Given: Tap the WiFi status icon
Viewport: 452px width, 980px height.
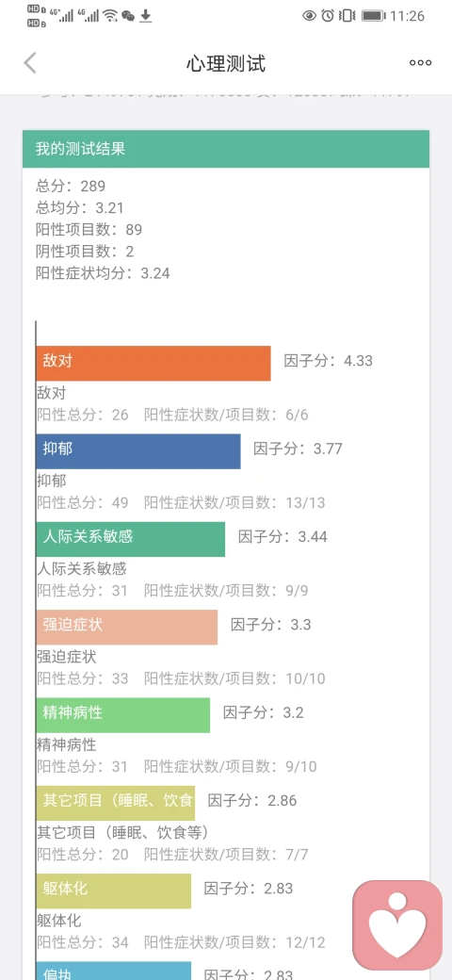Looking at the screenshot, I should pyautogui.click(x=110, y=16).
